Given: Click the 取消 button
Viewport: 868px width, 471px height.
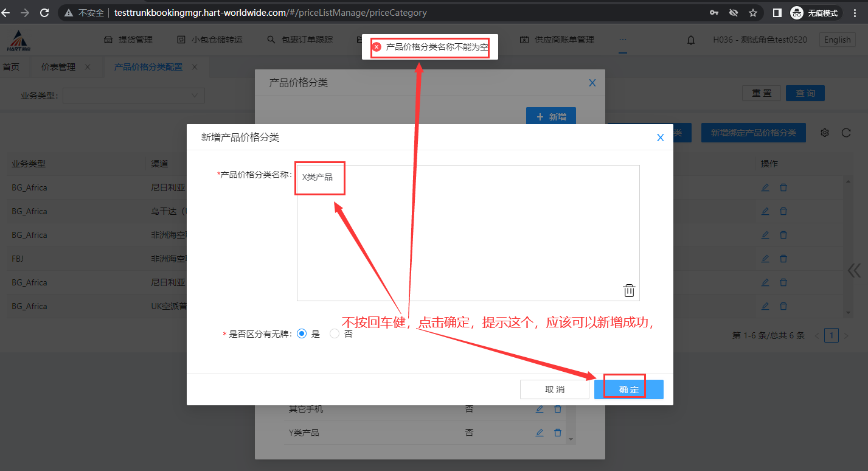Looking at the screenshot, I should [554, 389].
